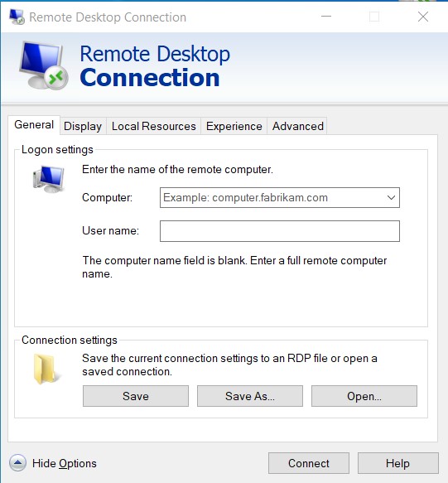The width and height of the screenshot is (448, 483).
Task: Click into the User name field
Action: pyautogui.click(x=280, y=231)
